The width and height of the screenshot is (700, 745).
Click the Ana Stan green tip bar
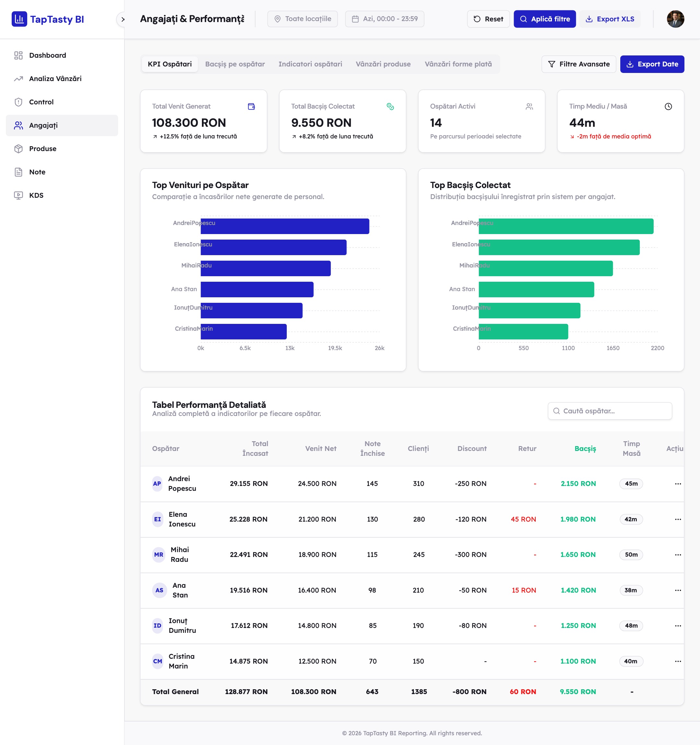coord(536,289)
